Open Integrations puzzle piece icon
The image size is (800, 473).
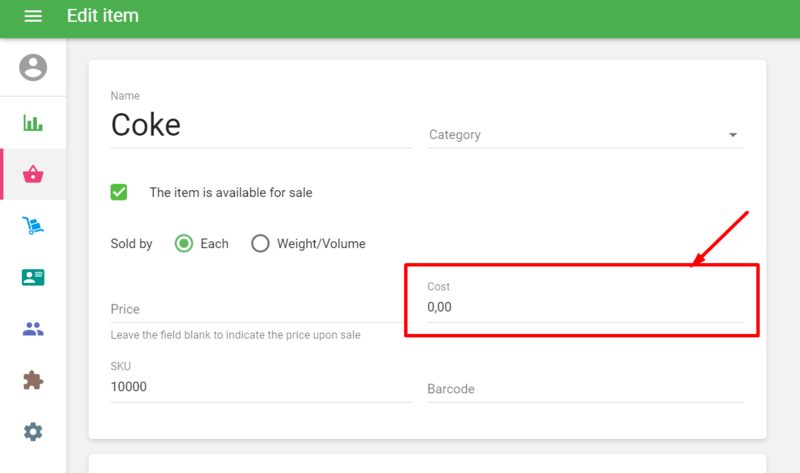[x=33, y=381]
